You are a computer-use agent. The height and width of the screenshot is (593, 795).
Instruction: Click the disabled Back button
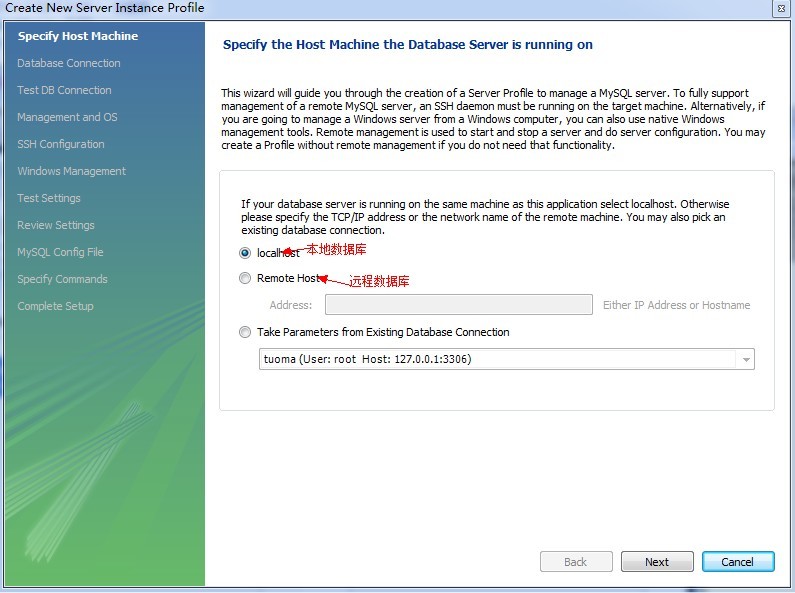point(576,562)
